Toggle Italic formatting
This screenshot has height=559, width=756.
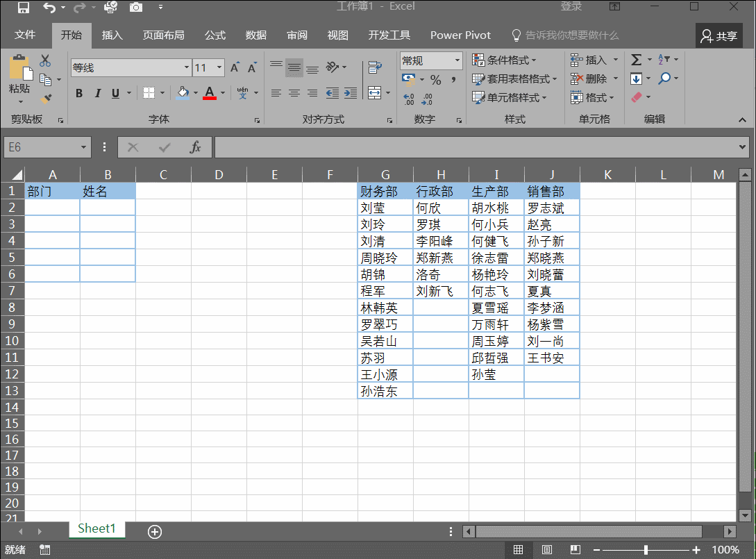click(x=97, y=93)
